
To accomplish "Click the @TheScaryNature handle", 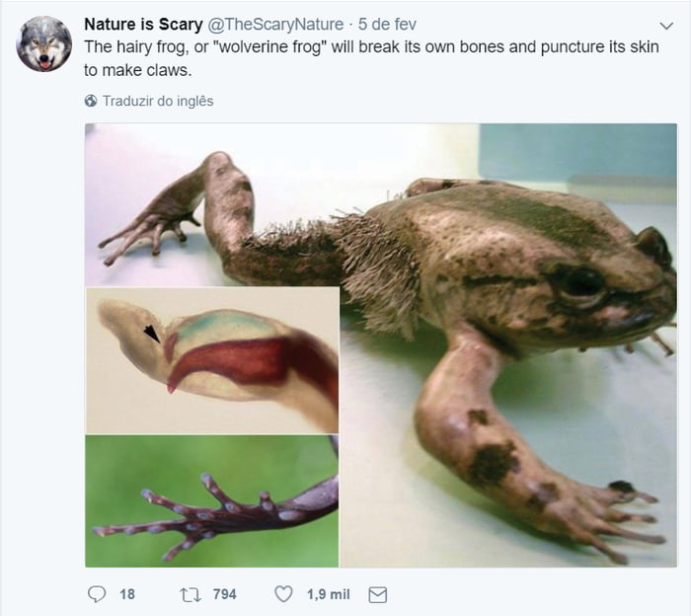I will point(276,24).
